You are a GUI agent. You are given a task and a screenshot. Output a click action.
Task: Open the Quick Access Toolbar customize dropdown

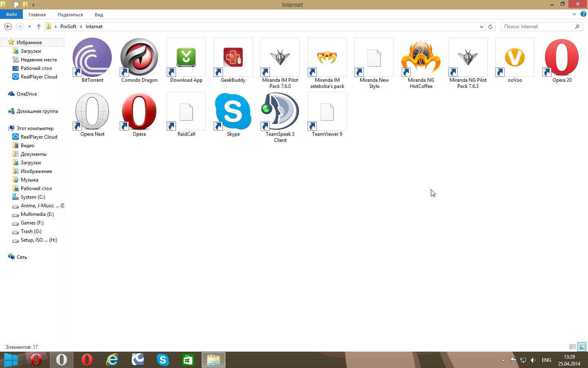tap(33, 5)
